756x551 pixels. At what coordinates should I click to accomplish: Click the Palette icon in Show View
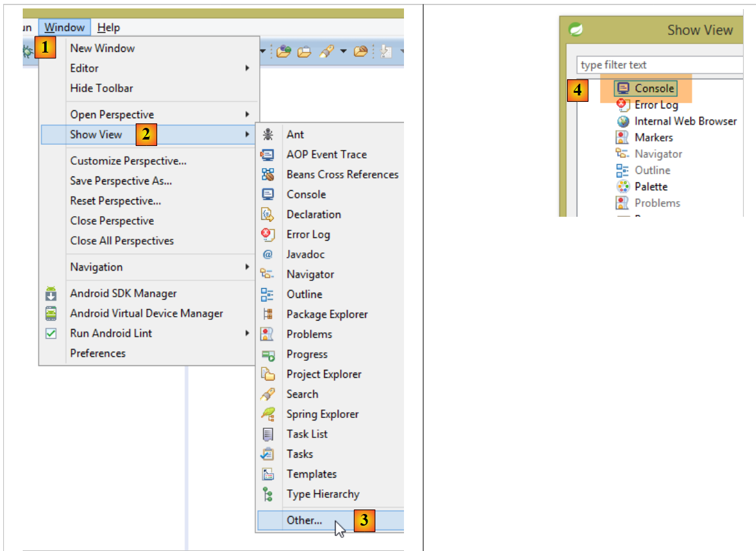pos(623,186)
